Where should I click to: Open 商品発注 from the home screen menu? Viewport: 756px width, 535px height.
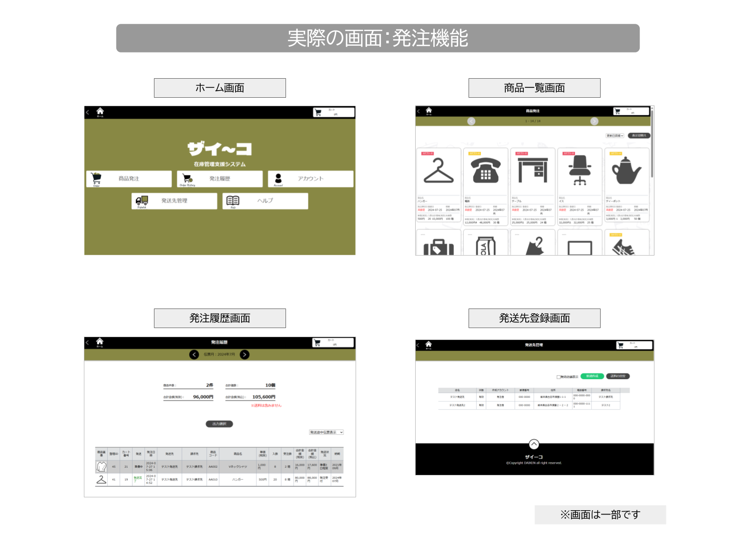point(129,179)
